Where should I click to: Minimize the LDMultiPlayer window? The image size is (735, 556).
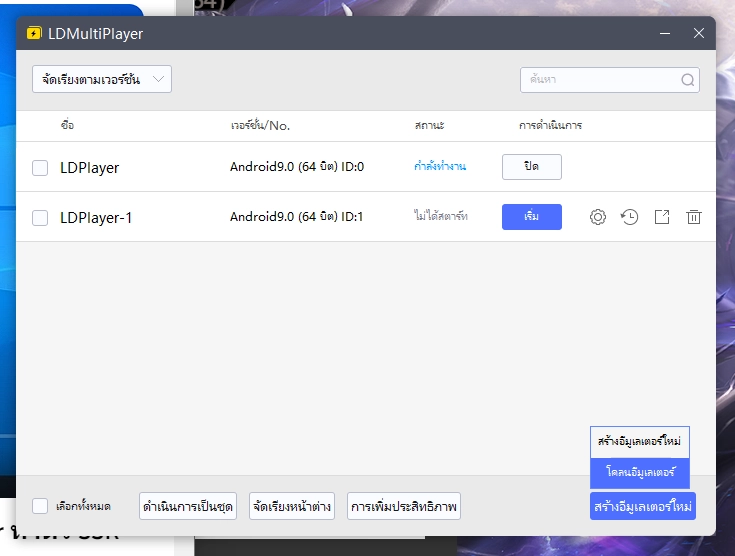pyautogui.click(x=665, y=33)
